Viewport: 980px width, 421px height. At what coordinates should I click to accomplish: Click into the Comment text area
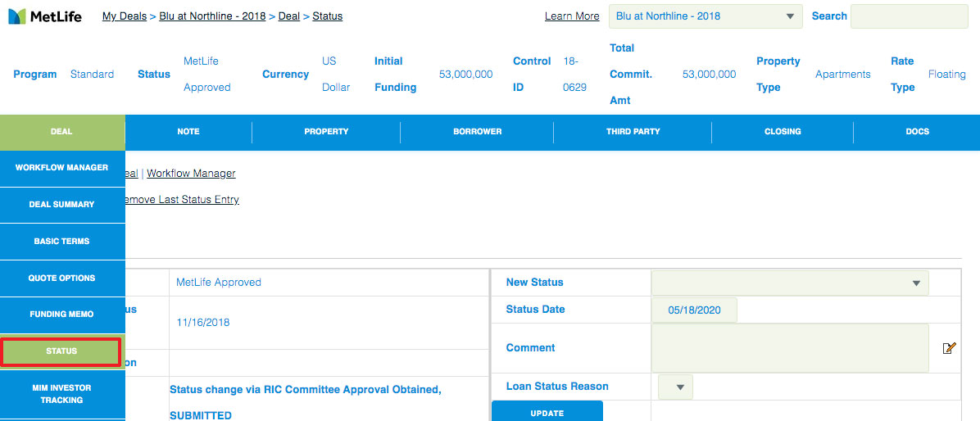[x=790, y=348]
